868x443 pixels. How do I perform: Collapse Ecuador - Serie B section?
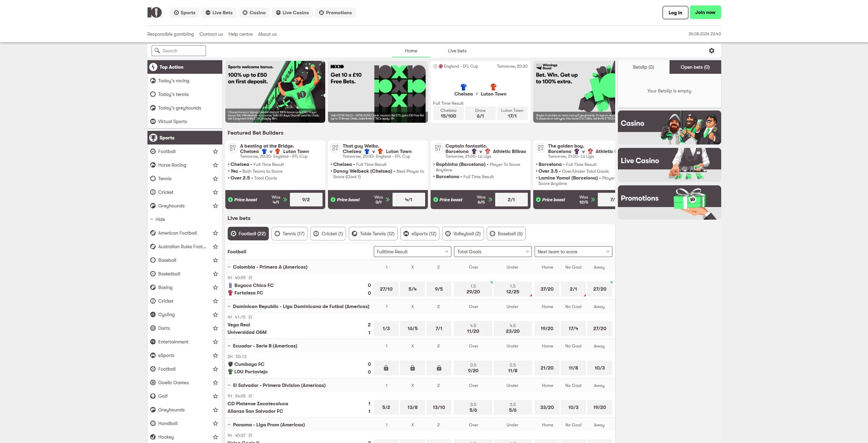pyautogui.click(x=229, y=346)
